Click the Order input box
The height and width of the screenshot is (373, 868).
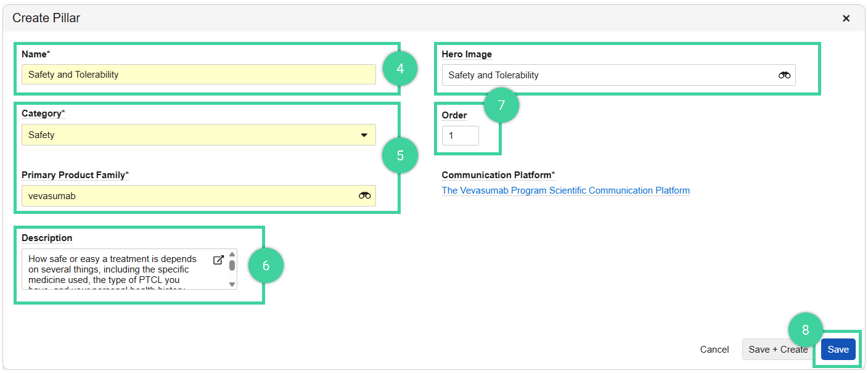click(460, 135)
